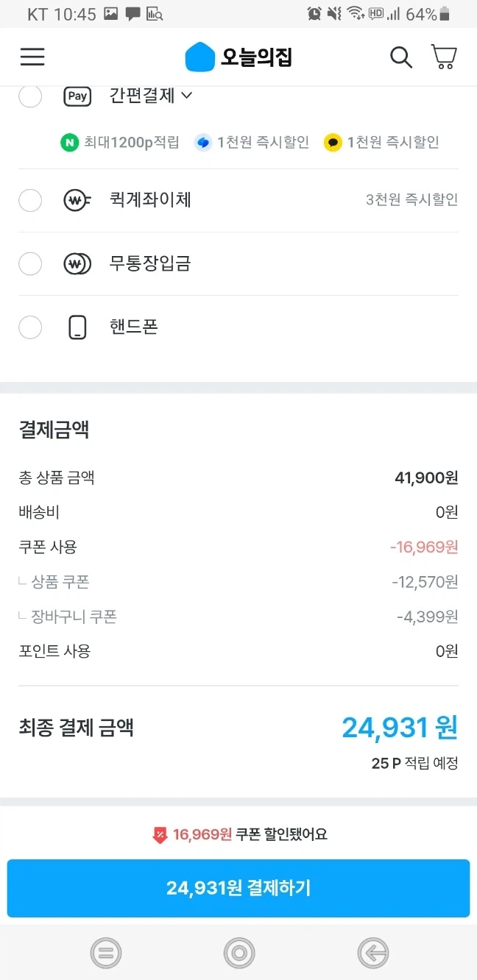Image resolution: width=477 pixels, height=980 pixels.
Task: Open the shopping cart icon
Action: click(443, 57)
